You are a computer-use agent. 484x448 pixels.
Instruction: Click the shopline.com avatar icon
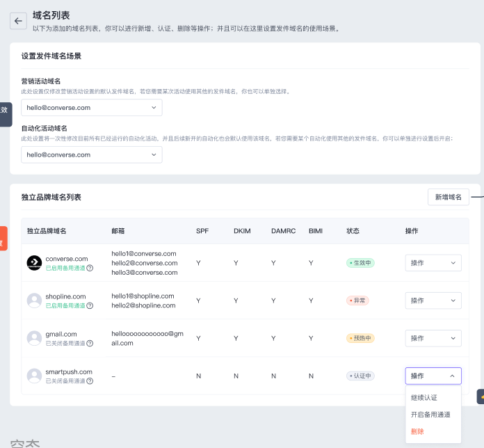(x=34, y=301)
